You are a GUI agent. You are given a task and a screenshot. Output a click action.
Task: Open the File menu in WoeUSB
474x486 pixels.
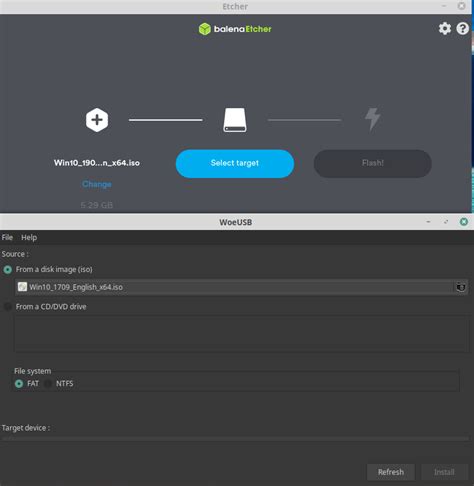coord(7,237)
